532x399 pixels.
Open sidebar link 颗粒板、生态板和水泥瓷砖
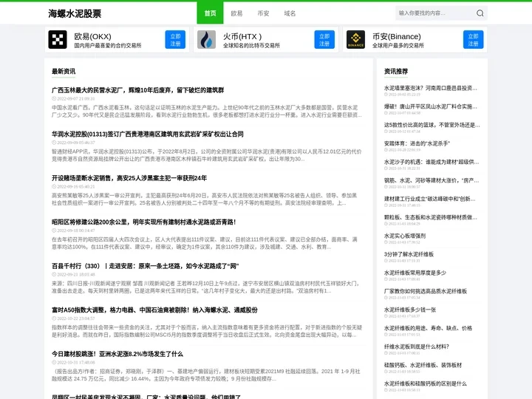pos(431,217)
